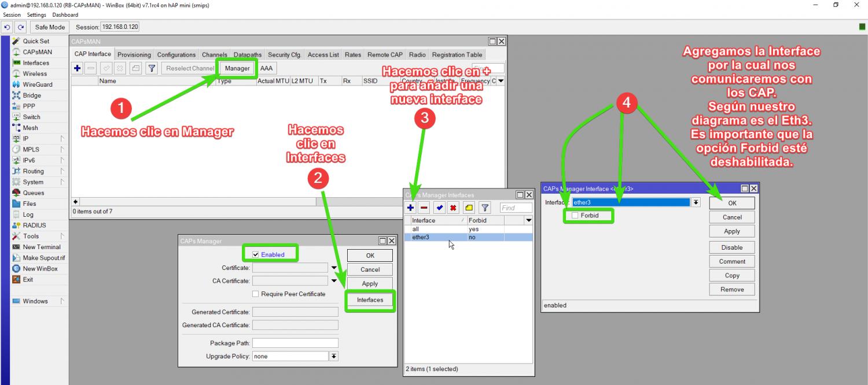This screenshot has height=385, width=868.
Task: Click the red minus remove icon in Interfaces window
Action: tap(424, 208)
